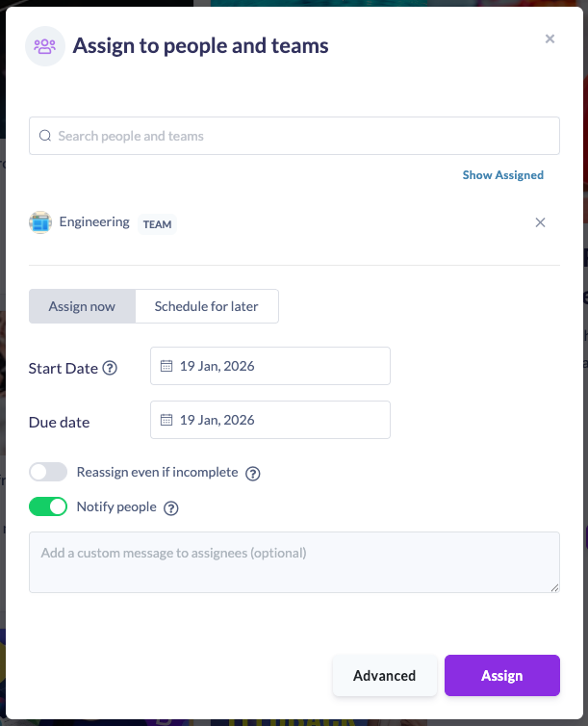Enable the Reassign even if incomplete toggle
The width and height of the screenshot is (588, 726).
[x=48, y=472]
